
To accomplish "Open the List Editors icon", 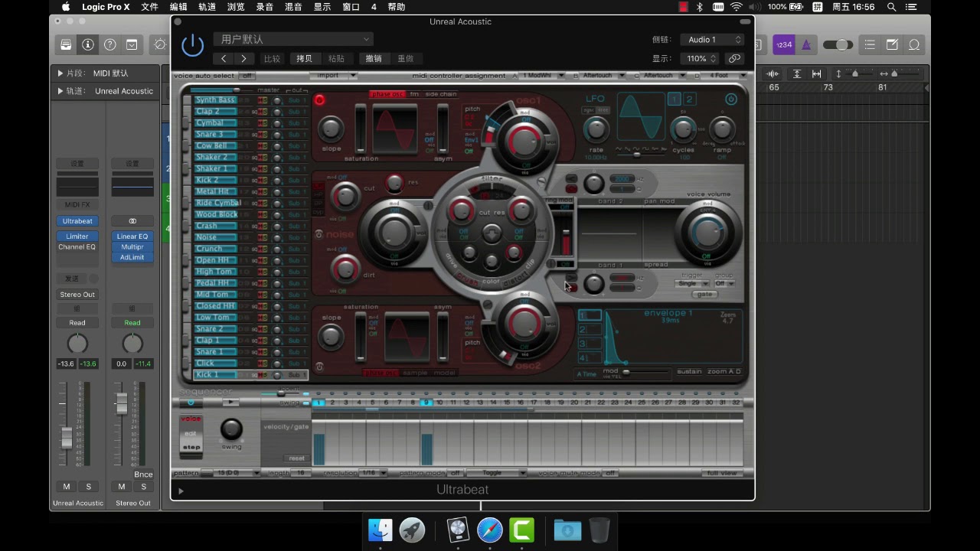I will click(x=870, y=44).
